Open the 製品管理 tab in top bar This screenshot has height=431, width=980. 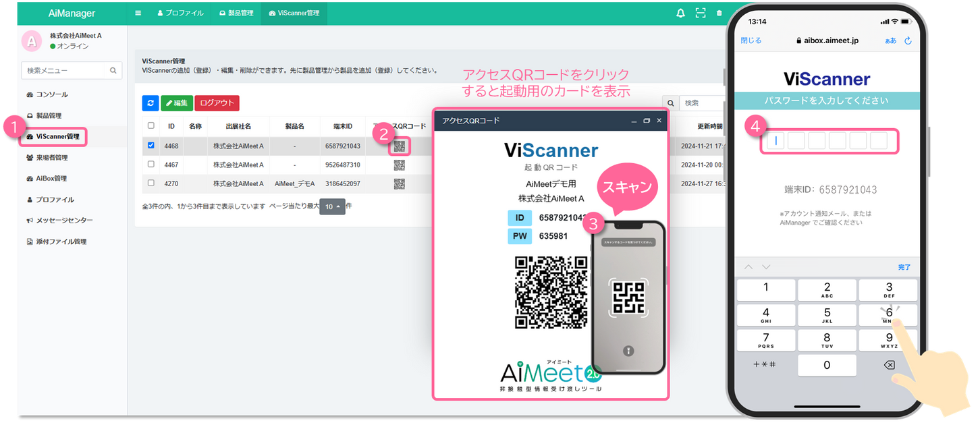[x=236, y=13]
